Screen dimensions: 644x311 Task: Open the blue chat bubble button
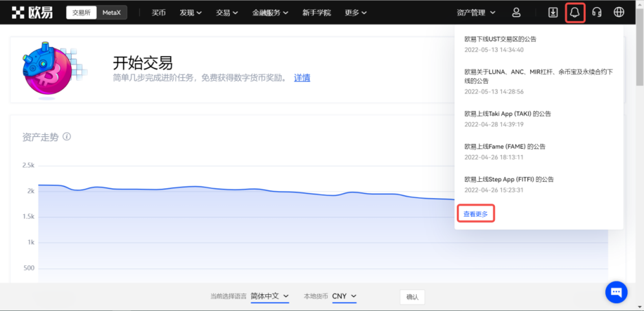616,292
